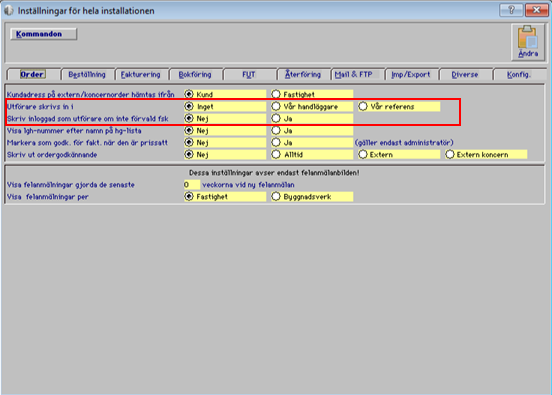552x395 pixels.
Task: Click 'Visa felanmälningar gjorda de senaste' label
Action: coord(70,184)
